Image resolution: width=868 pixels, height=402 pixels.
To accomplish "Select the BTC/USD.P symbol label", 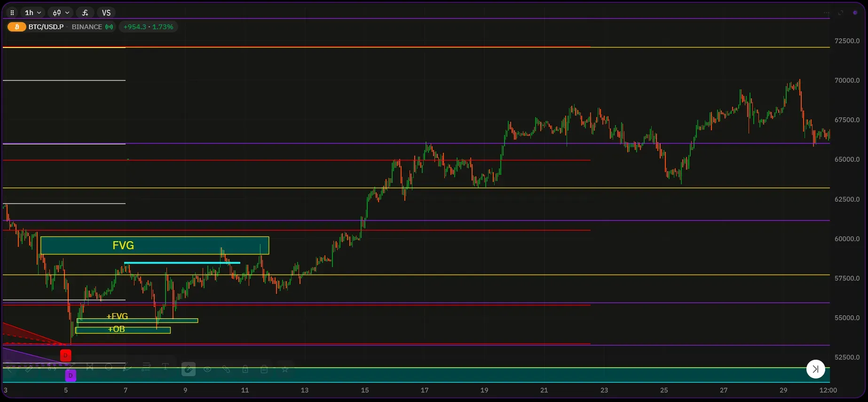I will point(46,27).
